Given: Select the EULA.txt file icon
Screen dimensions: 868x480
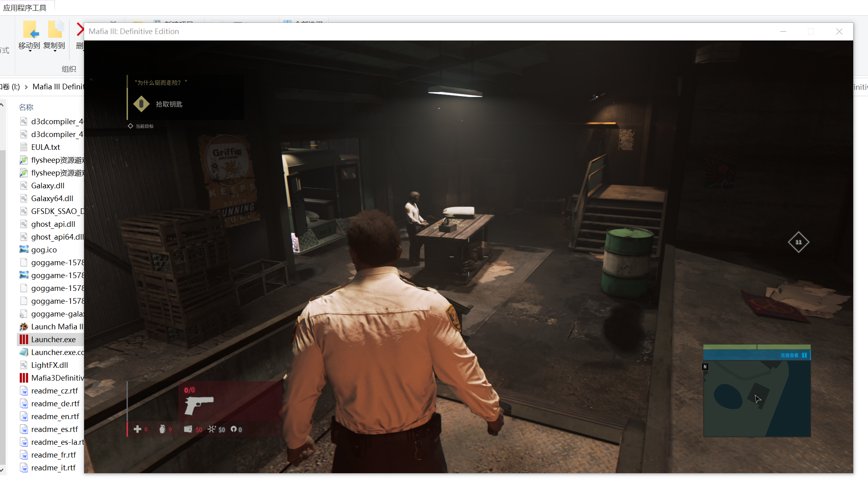Looking at the screenshot, I should (x=24, y=147).
